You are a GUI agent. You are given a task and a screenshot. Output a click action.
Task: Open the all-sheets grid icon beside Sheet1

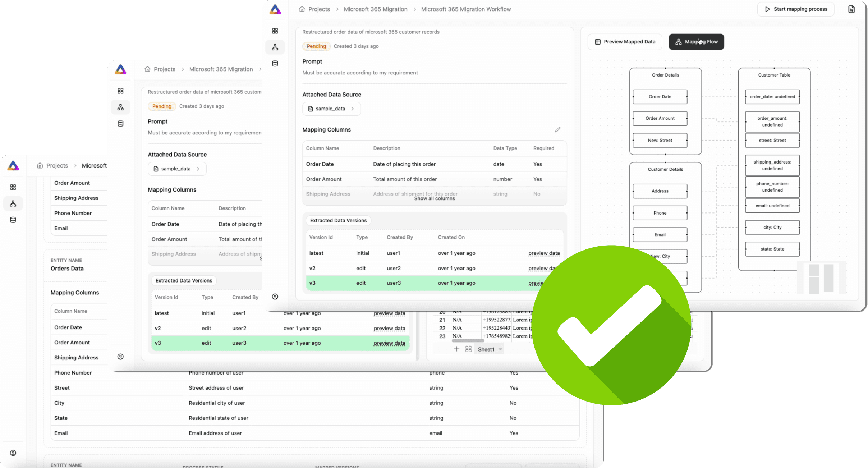tap(468, 349)
